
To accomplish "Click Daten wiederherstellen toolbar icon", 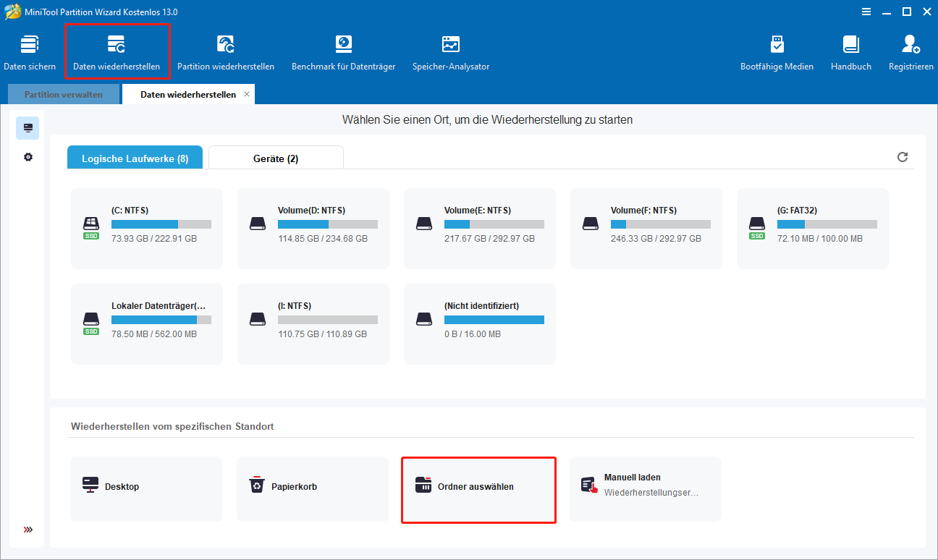I will [117, 52].
